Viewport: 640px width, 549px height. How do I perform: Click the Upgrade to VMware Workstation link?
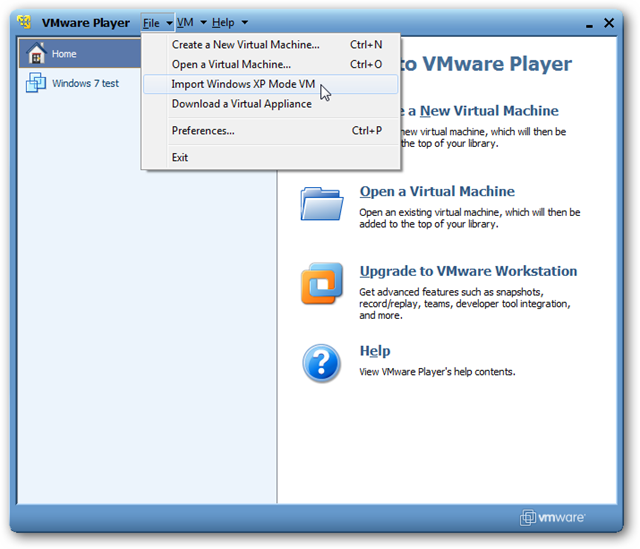pyautogui.click(x=468, y=271)
